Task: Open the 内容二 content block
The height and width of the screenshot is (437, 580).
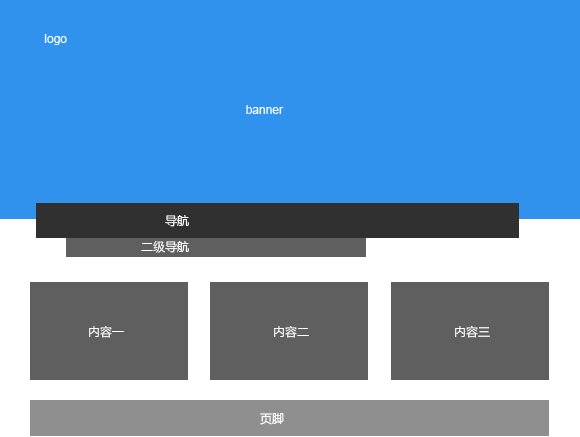Action: [x=289, y=331]
